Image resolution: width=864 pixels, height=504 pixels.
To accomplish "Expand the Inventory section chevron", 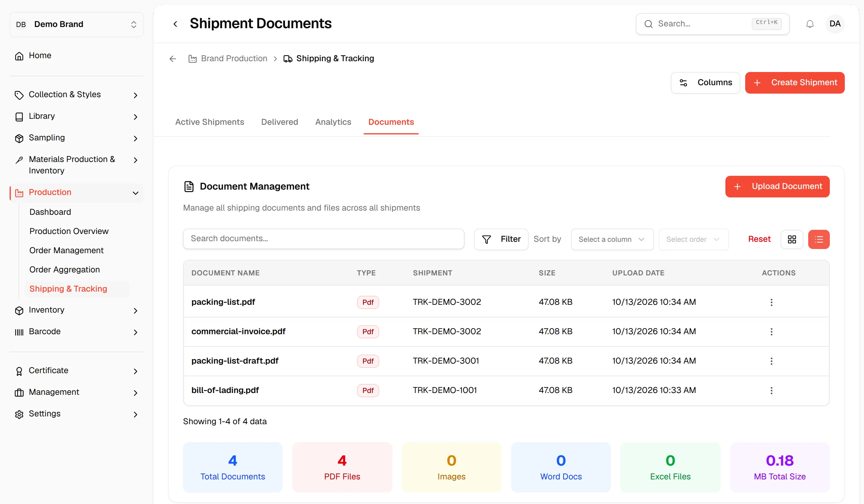I will (x=135, y=310).
